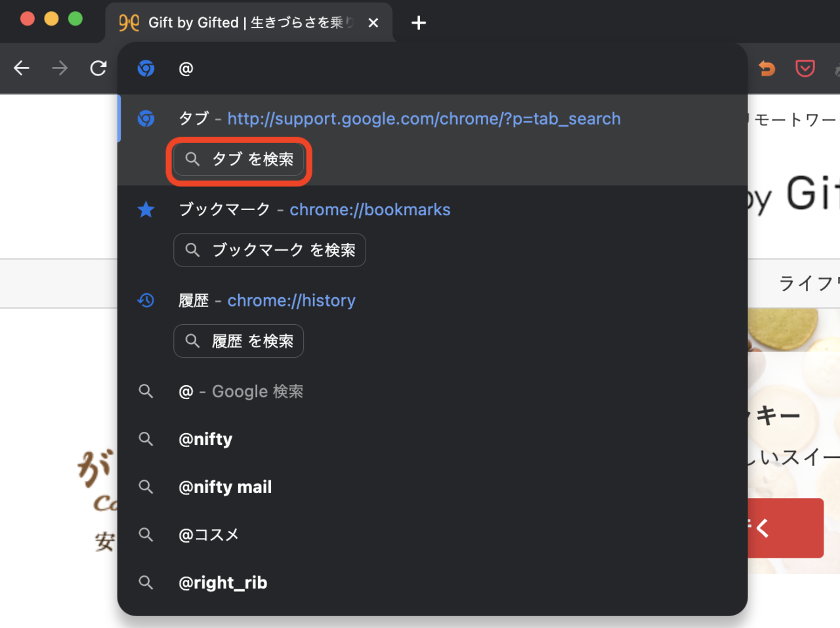Select the ブックマーク を検索 search chip
The width and height of the screenshot is (840, 628).
269,250
